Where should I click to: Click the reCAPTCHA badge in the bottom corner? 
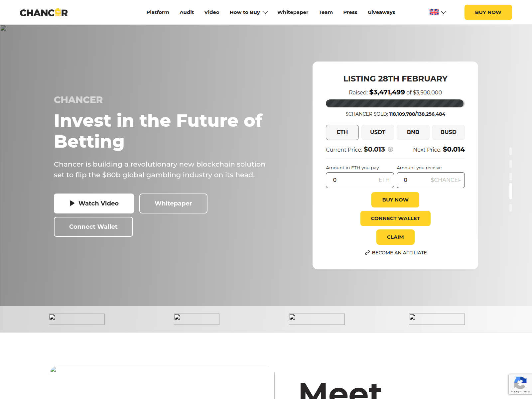coord(520,384)
